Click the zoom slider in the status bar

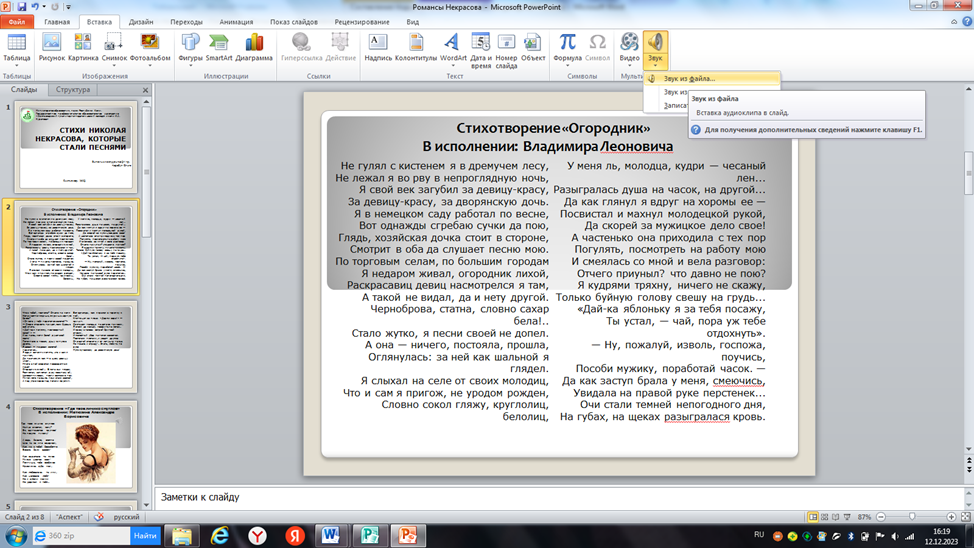(x=912, y=517)
